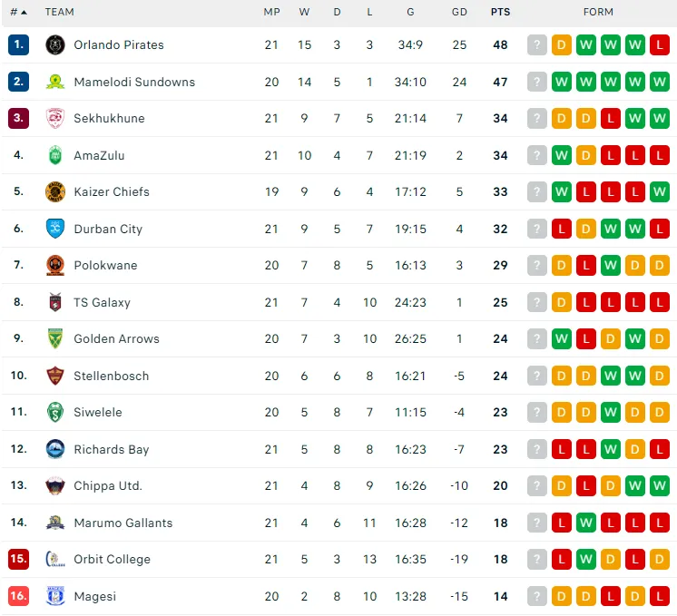Screen dimensions: 677x616
Task: Click the Stellenbosch club crest
Action: pos(55,376)
